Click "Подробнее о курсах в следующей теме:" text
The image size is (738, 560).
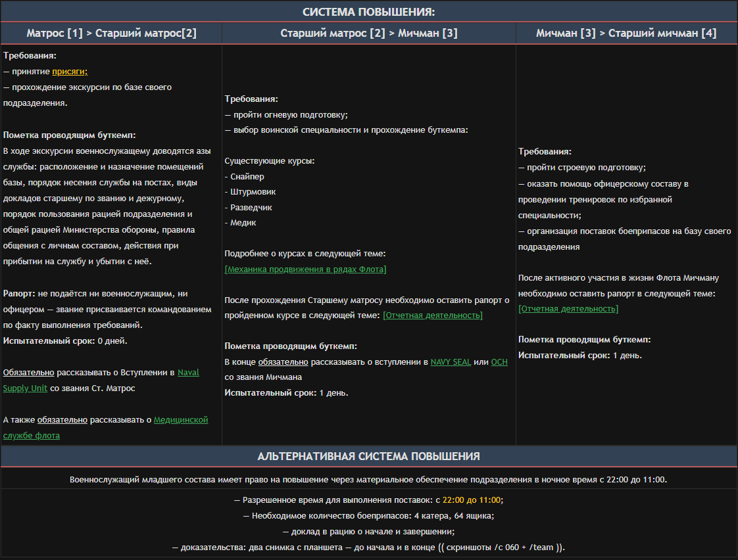(305, 254)
